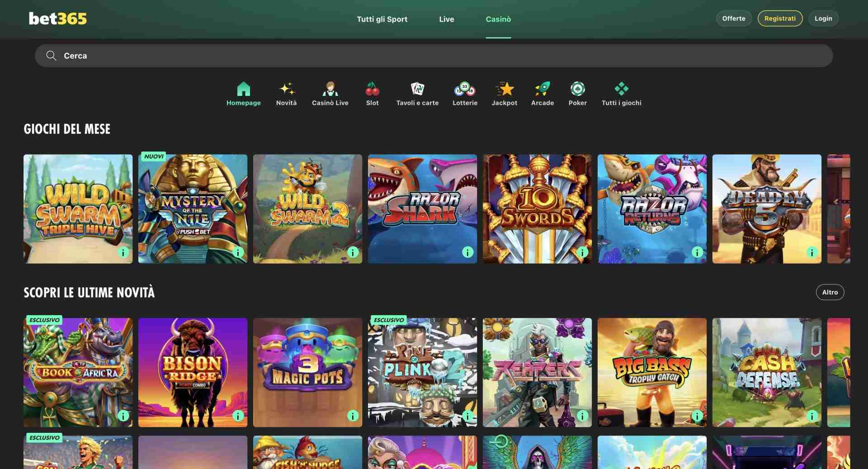Open Wild Swarm Triple Hive game
The width and height of the screenshot is (868, 469).
coord(78,209)
